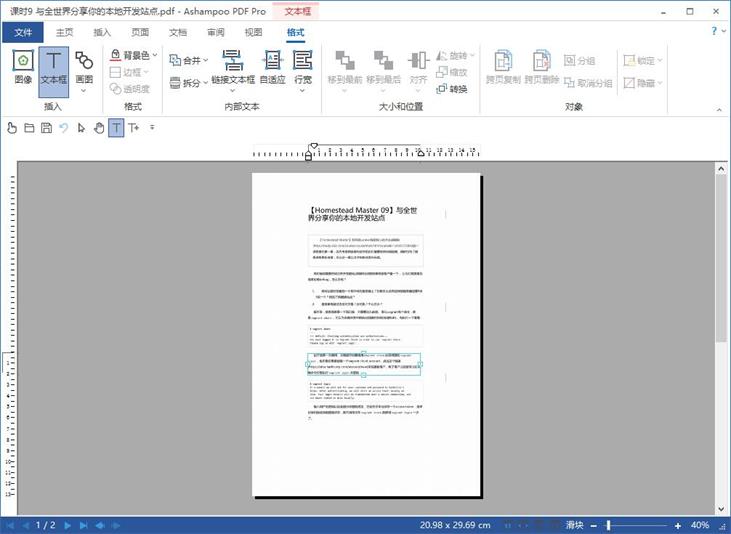The width and height of the screenshot is (731, 534).
Task: Switch to the 插入 insert tab
Action: pyautogui.click(x=102, y=32)
